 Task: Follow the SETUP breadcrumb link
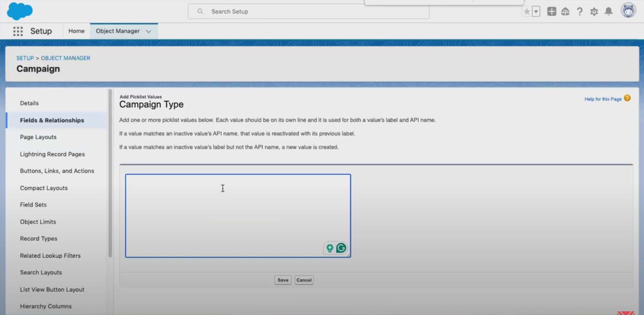click(x=25, y=58)
